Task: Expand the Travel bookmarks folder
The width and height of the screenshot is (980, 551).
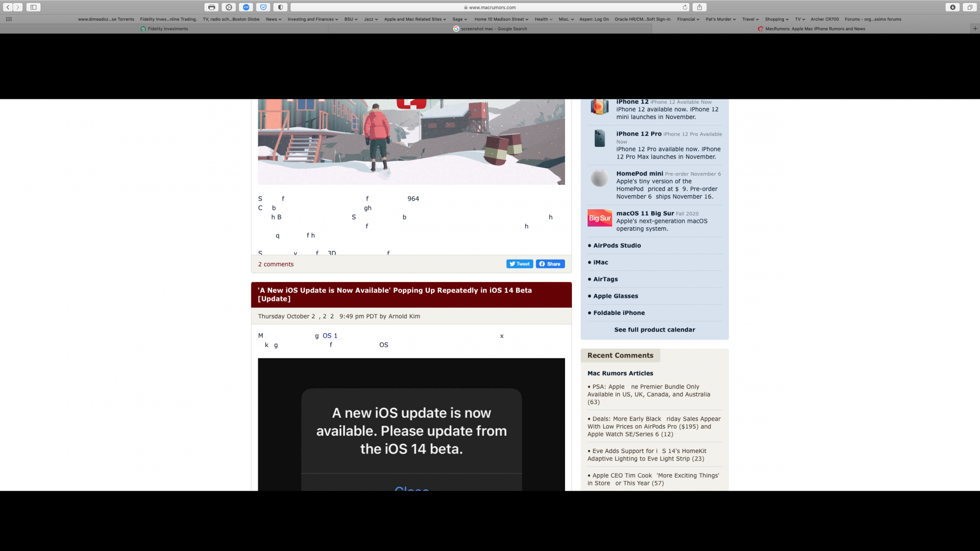Action: click(x=750, y=19)
